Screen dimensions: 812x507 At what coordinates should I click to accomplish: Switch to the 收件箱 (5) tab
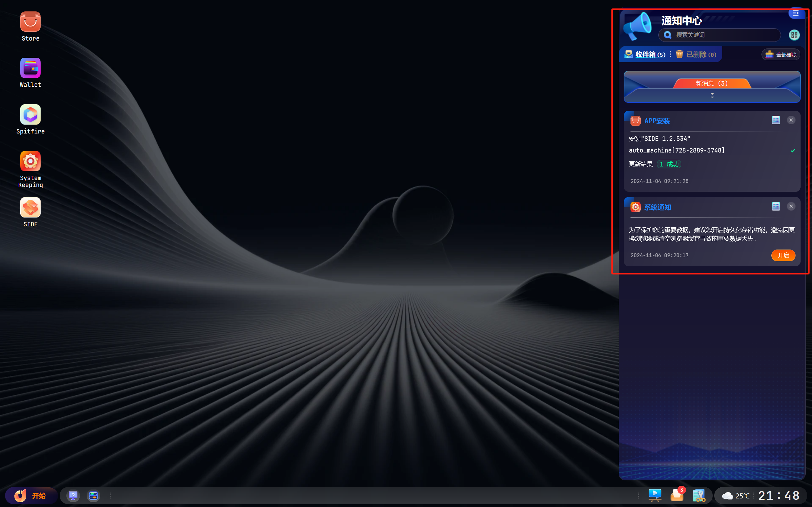[x=645, y=54]
